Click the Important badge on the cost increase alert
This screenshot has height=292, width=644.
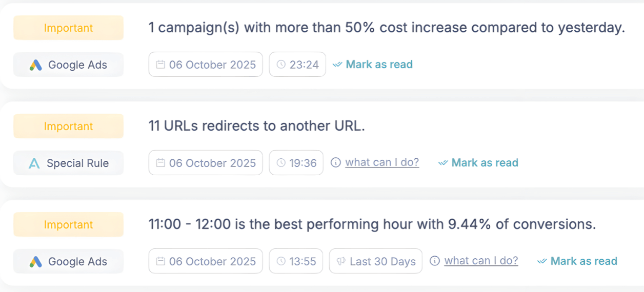69,28
